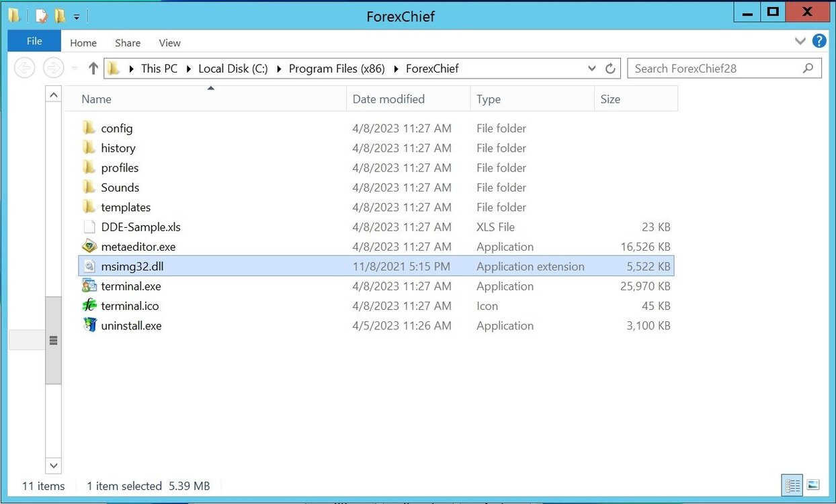Navigate to This PC breadcrumb
Viewport: 836px width, 504px height.
pyautogui.click(x=159, y=69)
